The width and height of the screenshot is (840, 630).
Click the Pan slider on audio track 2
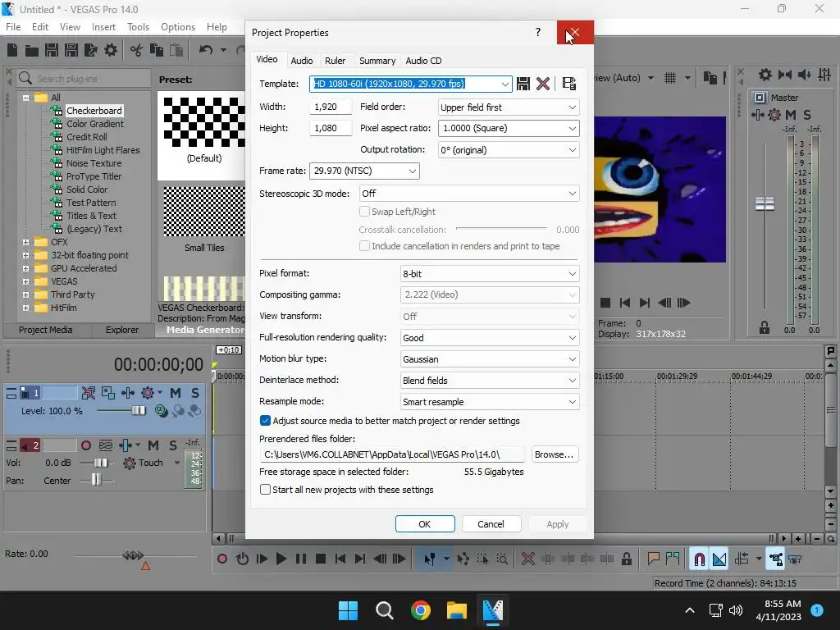[96, 480]
